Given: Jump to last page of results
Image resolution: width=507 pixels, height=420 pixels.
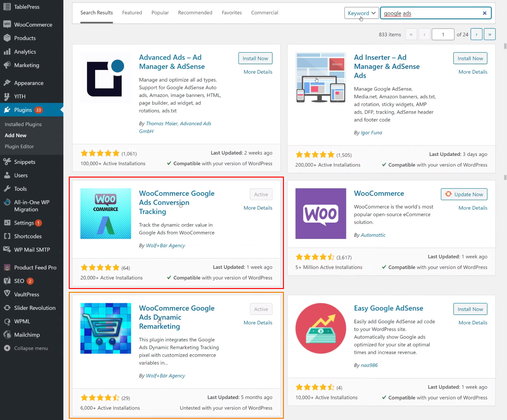Looking at the screenshot, I should [x=490, y=34].
